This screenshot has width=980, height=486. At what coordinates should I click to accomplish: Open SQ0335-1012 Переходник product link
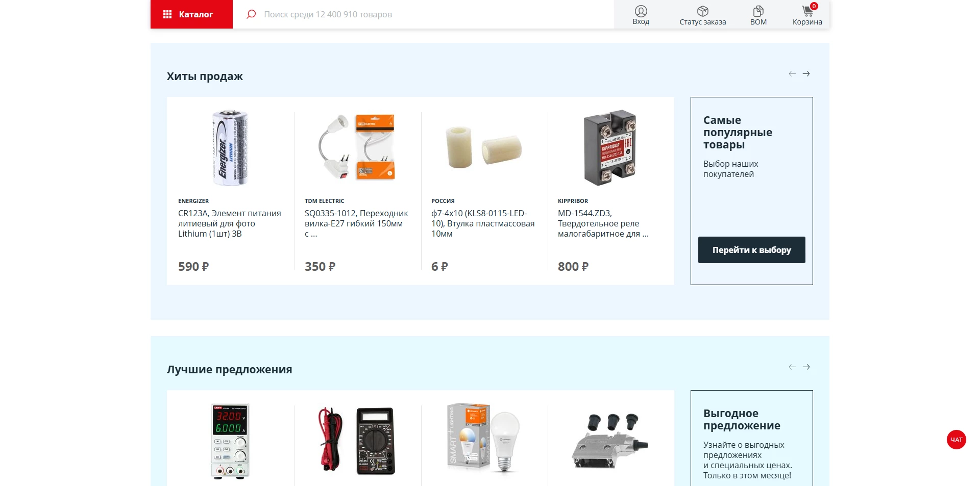356,223
